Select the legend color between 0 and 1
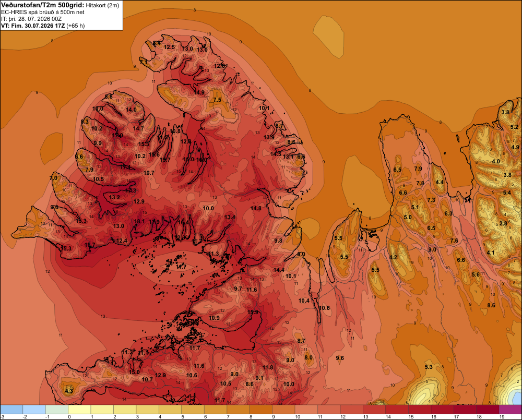The image size is (522, 420). (79, 410)
